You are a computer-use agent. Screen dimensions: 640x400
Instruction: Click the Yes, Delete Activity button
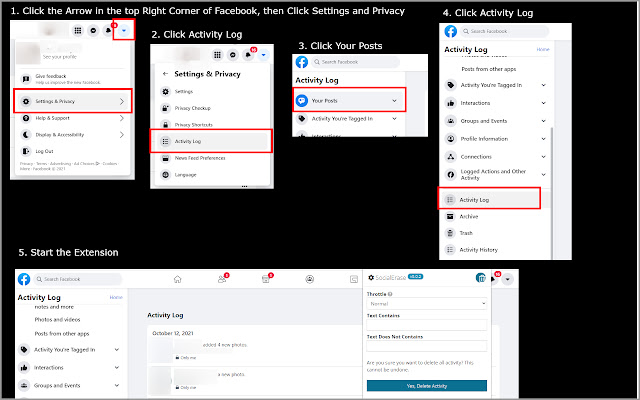[427, 386]
